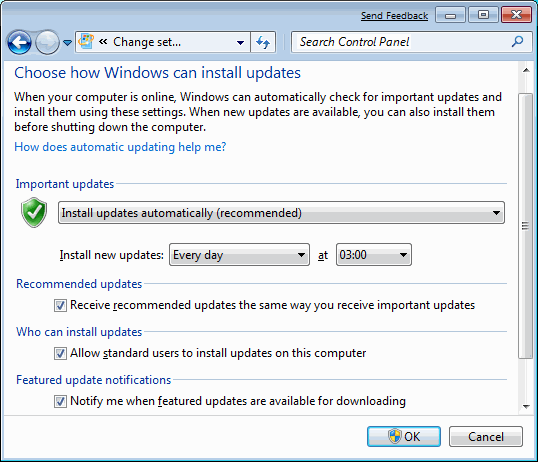Open the Install updates automatically dropdown
Screen dimensions: 538x462
tap(281, 213)
